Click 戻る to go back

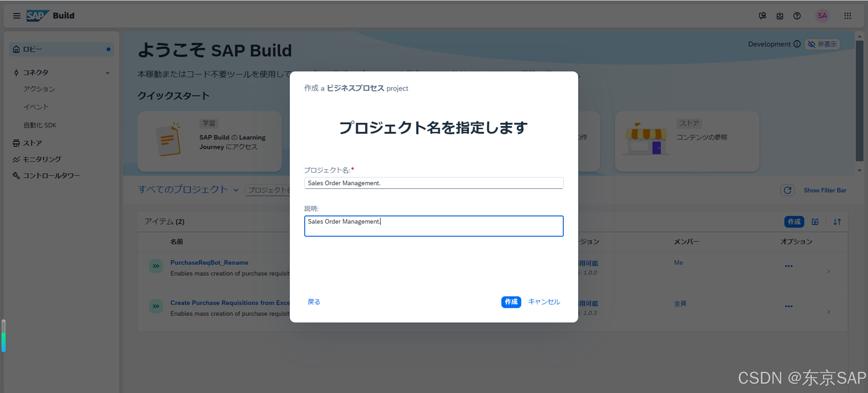coord(314,302)
